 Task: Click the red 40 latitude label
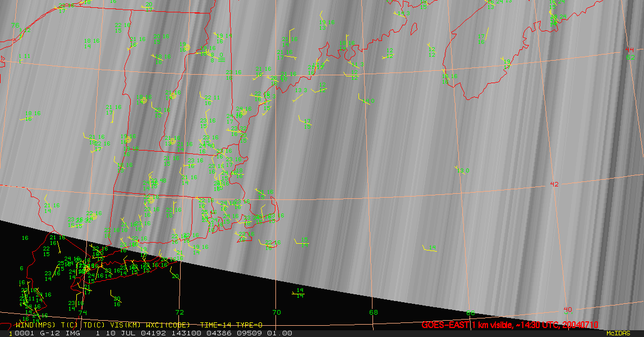pos(568,309)
